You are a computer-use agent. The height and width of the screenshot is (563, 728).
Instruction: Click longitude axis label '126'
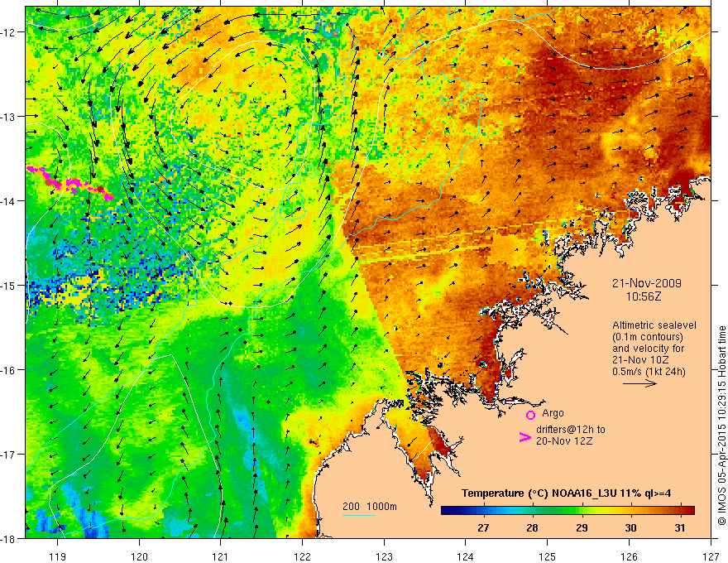pyautogui.click(x=629, y=556)
